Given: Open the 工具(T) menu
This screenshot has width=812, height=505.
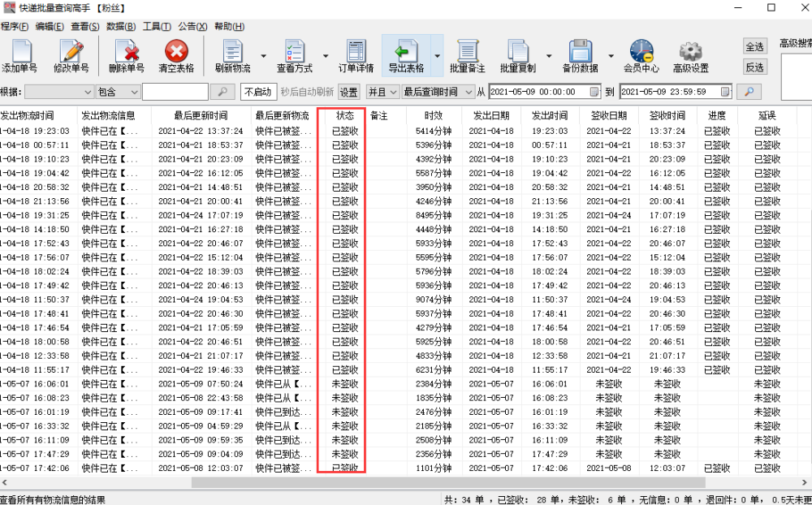Looking at the screenshot, I should [157, 27].
